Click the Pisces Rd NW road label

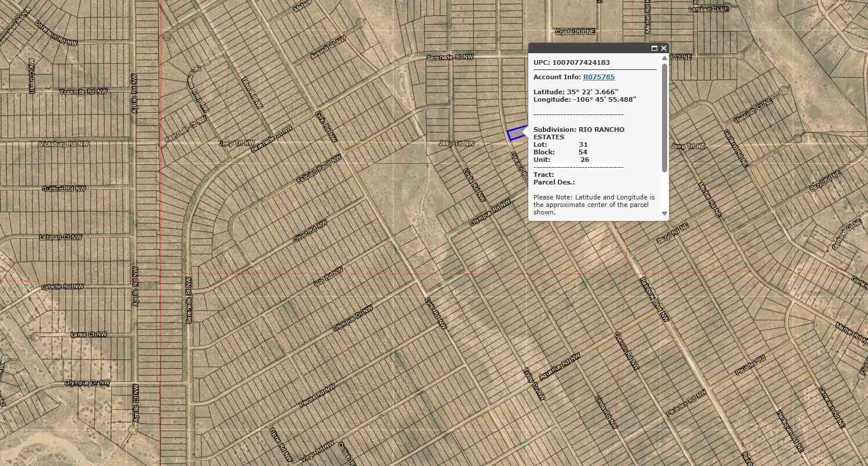(317, 396)
